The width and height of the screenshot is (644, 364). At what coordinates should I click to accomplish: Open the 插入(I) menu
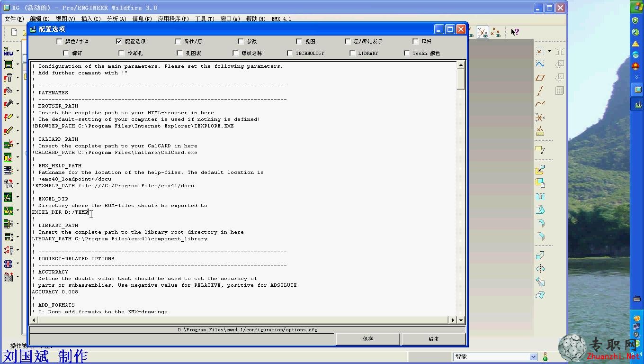[x=91, y=19]
